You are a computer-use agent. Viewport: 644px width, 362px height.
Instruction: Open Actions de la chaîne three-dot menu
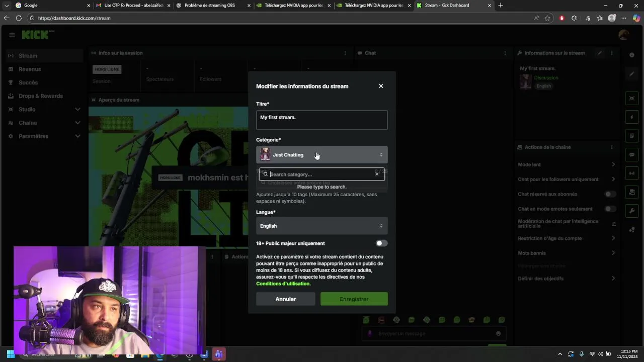point(612,147)
